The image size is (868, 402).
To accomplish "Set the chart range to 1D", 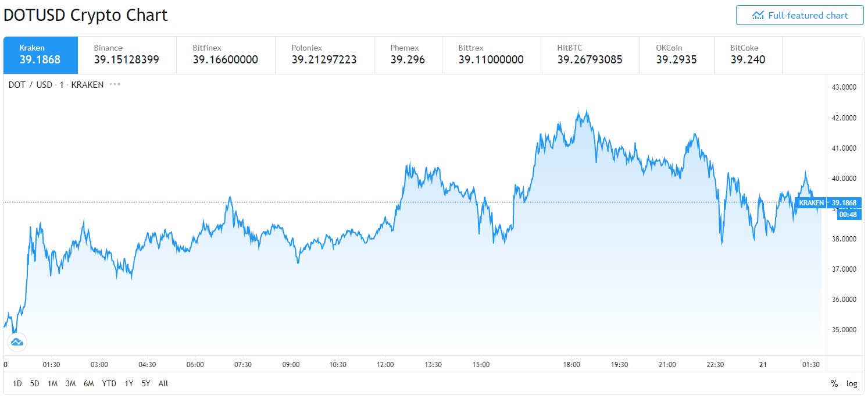I will 17,383.
